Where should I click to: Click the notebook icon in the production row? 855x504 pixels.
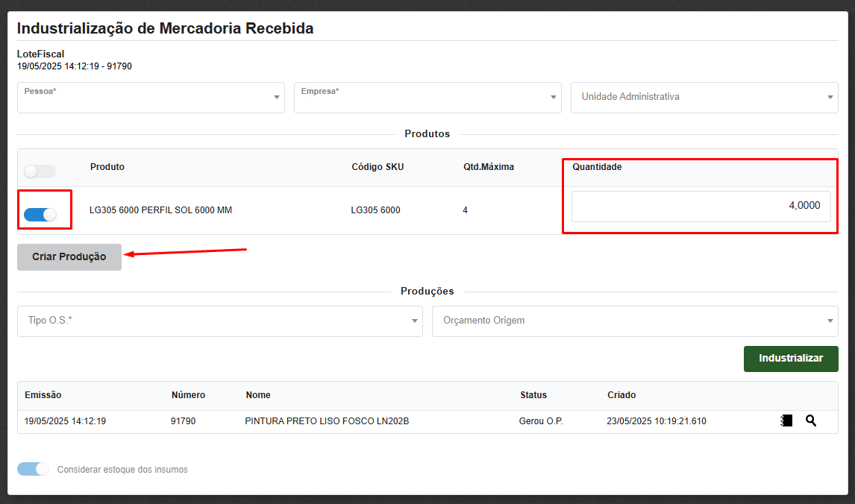pos(786,420)
